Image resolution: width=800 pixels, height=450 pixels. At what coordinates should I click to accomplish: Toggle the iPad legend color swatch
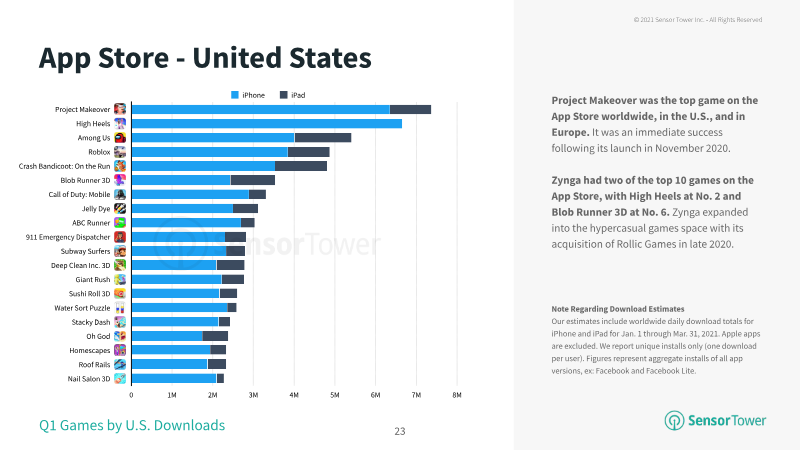284,95
